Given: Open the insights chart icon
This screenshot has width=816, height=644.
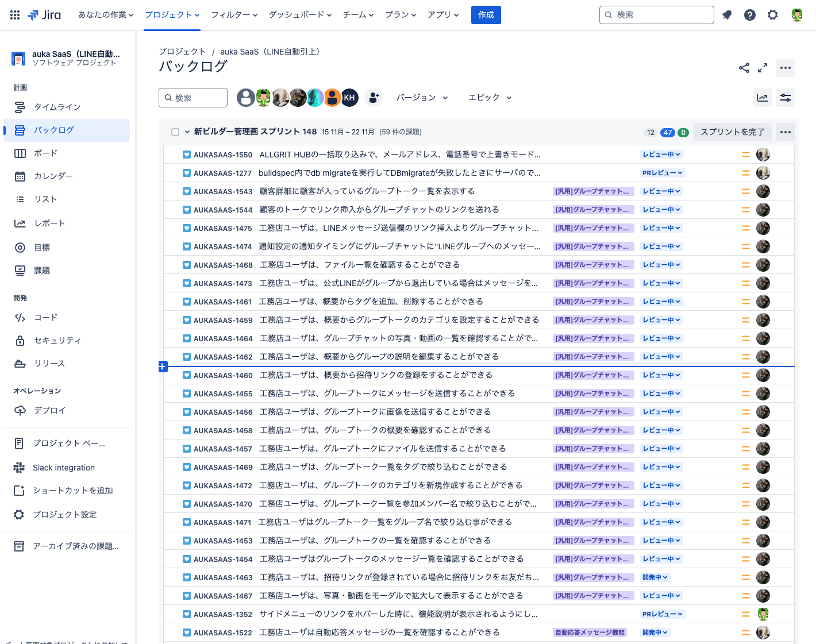Looking at the screenshot, I should (x=763, y=98).
